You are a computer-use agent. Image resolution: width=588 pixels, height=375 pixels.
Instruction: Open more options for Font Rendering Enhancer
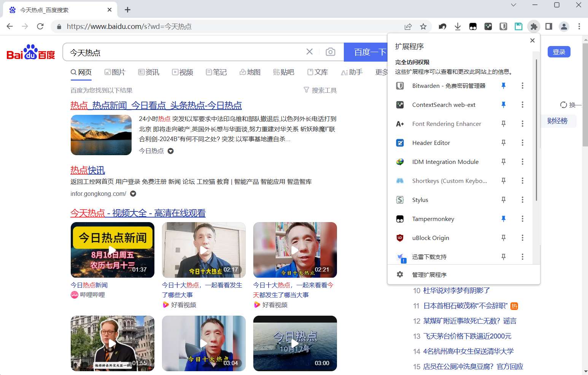(x=523, y=124)
